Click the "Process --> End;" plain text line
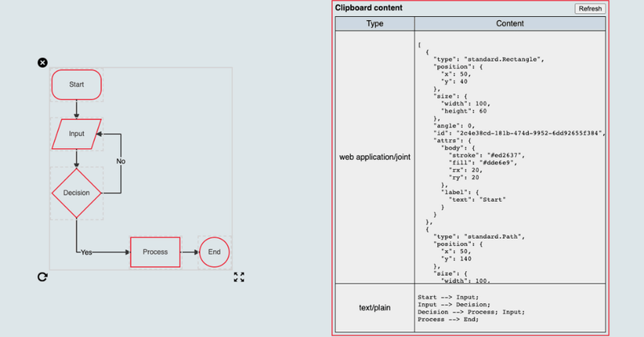 [x=448, y=319]
